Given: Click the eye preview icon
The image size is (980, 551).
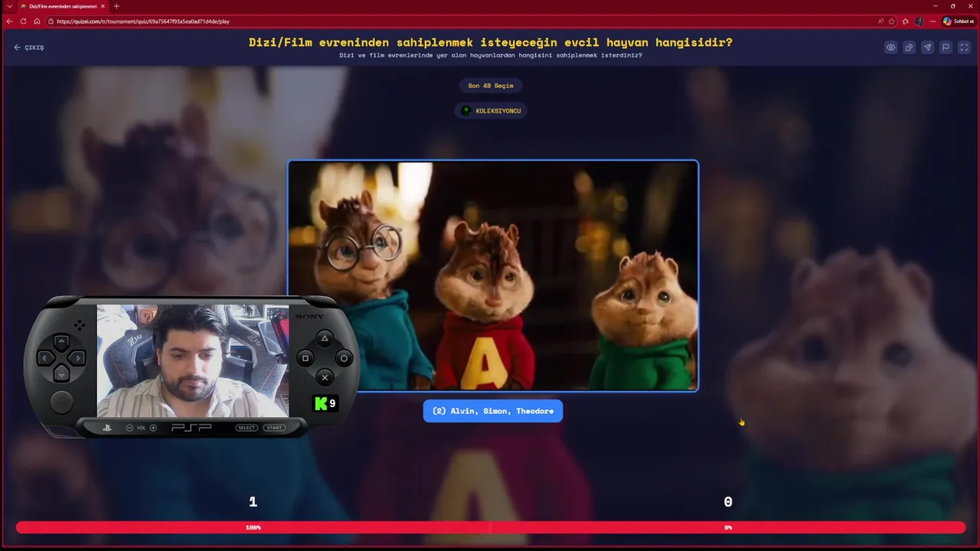Looking at the screenshot, I should click(890, 47).
